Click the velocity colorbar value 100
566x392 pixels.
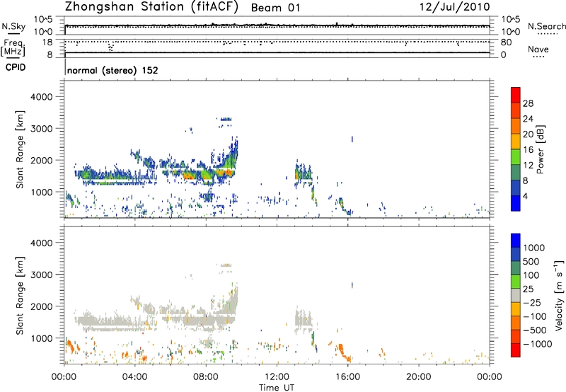point(531,275)
